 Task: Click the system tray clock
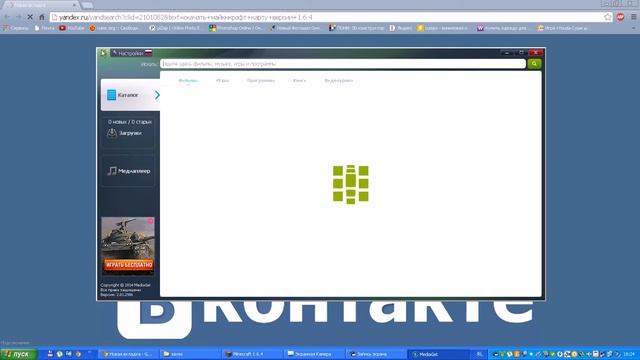point(629,354)
